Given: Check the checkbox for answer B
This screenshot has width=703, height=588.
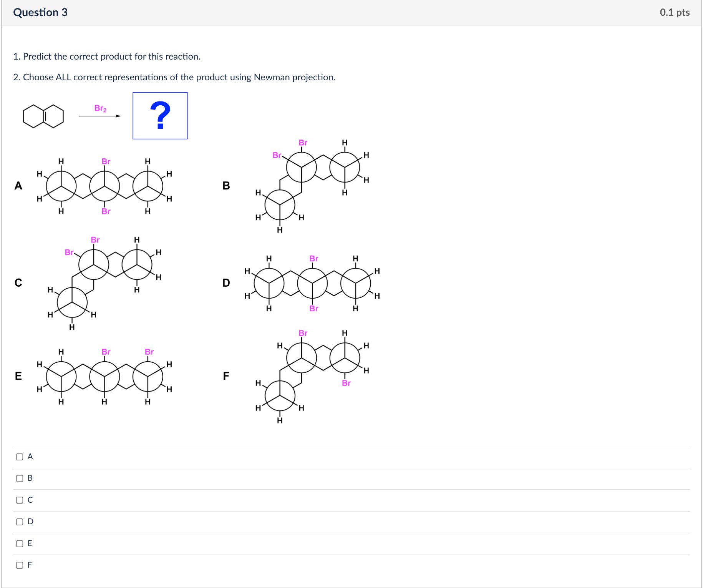Looking at the screenshot, I should coord(20,478).
